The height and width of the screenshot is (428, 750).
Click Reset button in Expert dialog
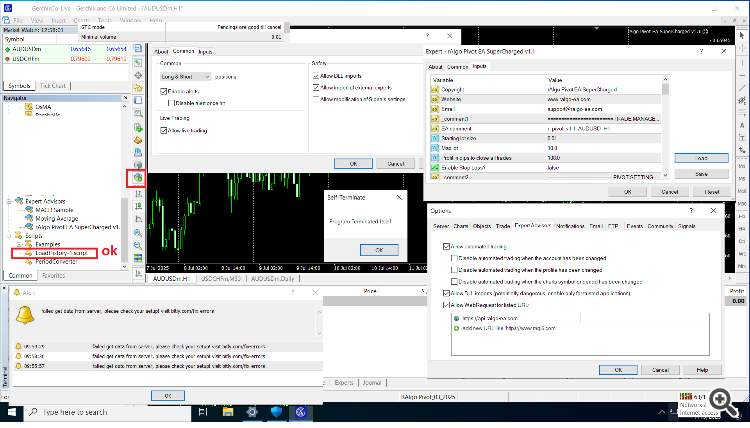(712, 192)
